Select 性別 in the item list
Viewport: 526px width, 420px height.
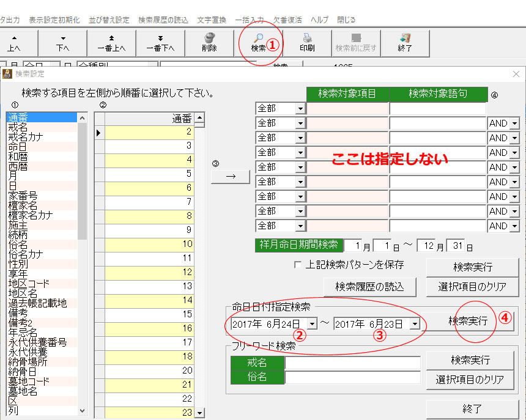(41, 264)
